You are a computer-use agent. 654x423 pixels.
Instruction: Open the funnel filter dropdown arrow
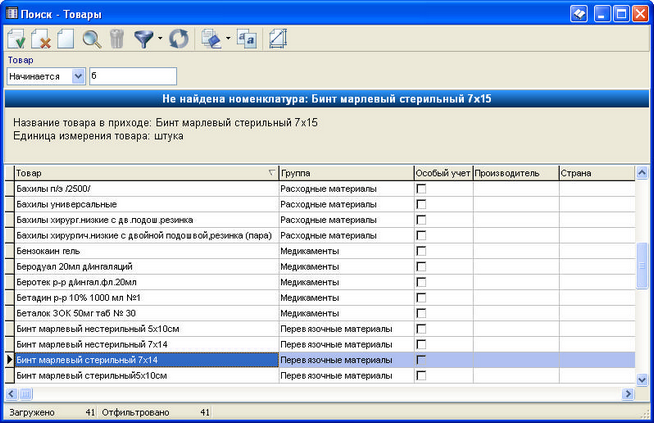point(160,38)
